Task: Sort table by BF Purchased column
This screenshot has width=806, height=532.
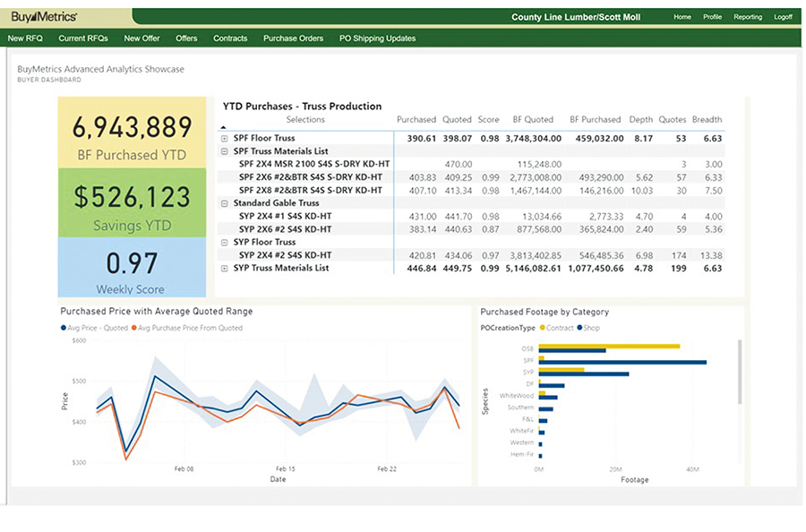Action: point(595,119)
